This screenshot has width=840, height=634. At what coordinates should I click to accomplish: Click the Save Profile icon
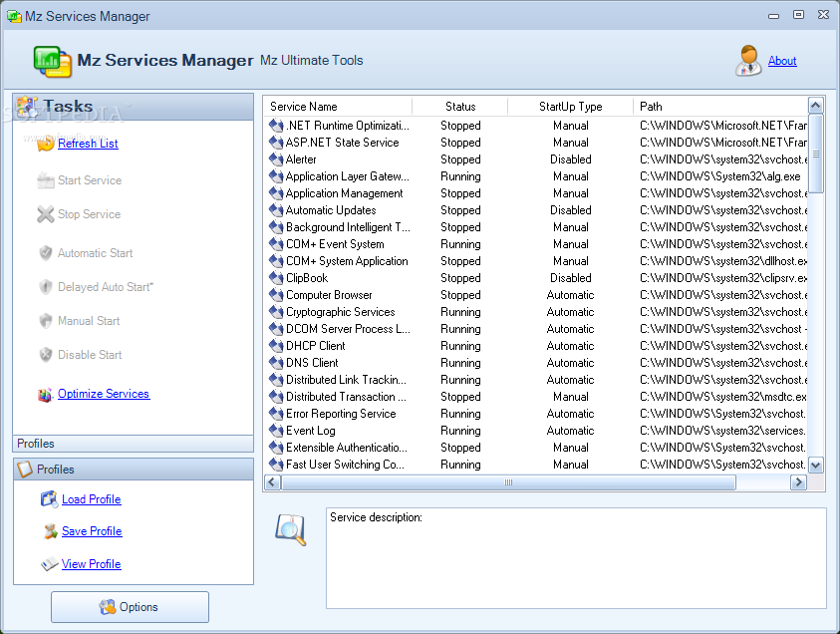[51, 531]
